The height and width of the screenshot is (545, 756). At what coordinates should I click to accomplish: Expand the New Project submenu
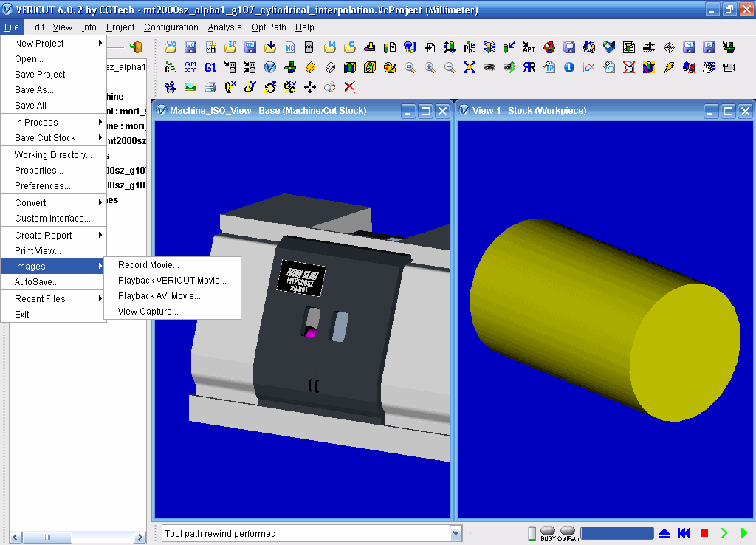tap(53, 43)
